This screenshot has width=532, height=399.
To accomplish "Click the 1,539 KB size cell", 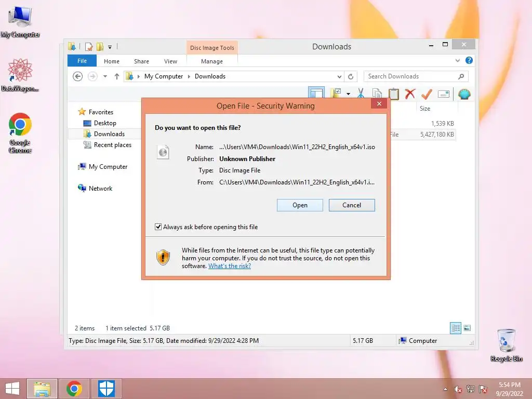I will pyautogui.click(x=443, y=124).
